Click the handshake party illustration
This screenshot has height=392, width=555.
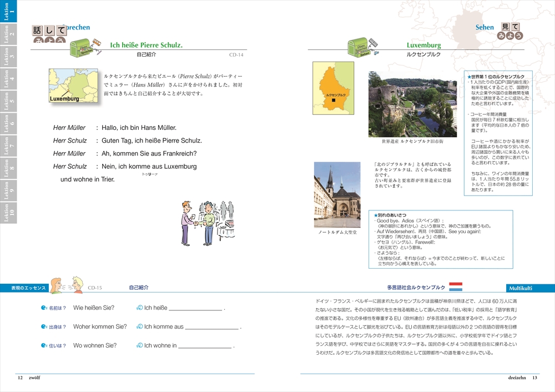coord(207,223)
